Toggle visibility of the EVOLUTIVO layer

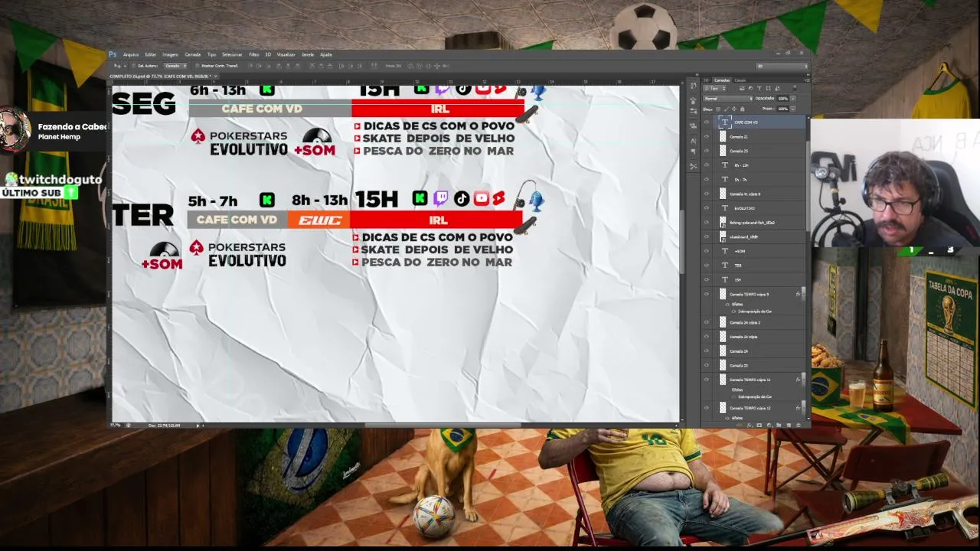707,208
